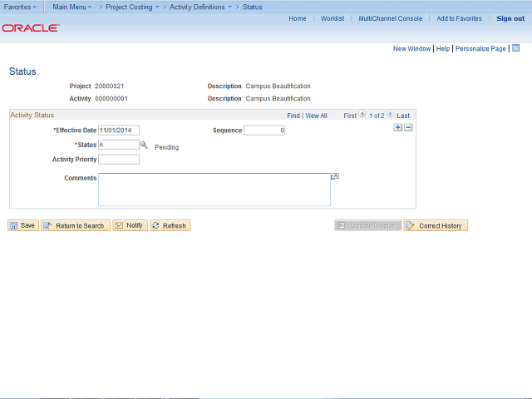
Task: Open Activity Definitions breadcrumb menu
Action: pyautogui.click(x=200, y=7)
